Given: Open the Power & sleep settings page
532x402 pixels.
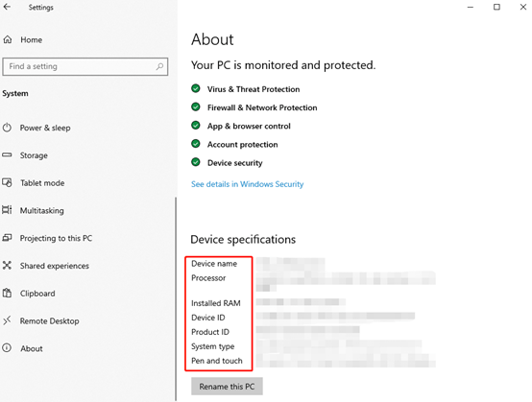Looking at the screenshot, I should point(45,128).
